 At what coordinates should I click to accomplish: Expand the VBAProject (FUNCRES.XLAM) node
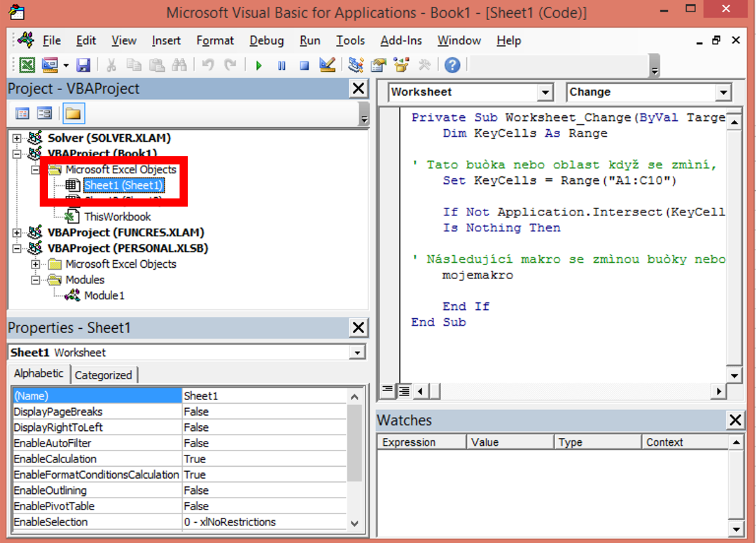17,232
